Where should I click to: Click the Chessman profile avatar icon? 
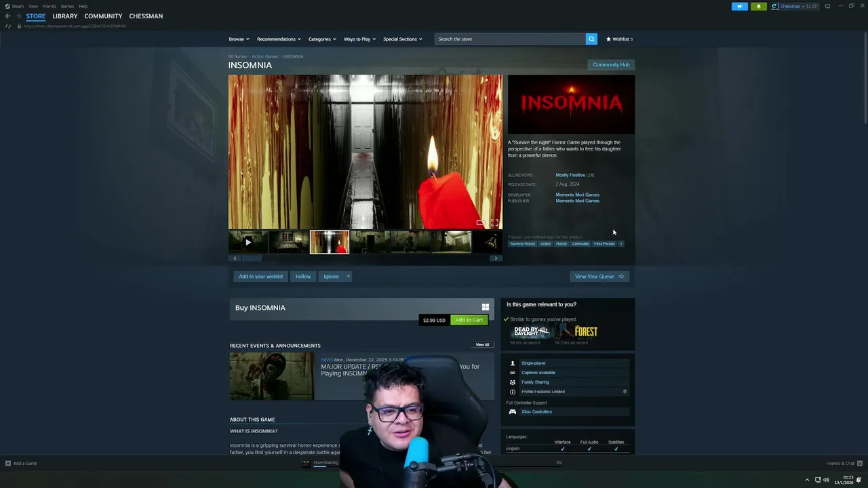click(x=774, y=6)
